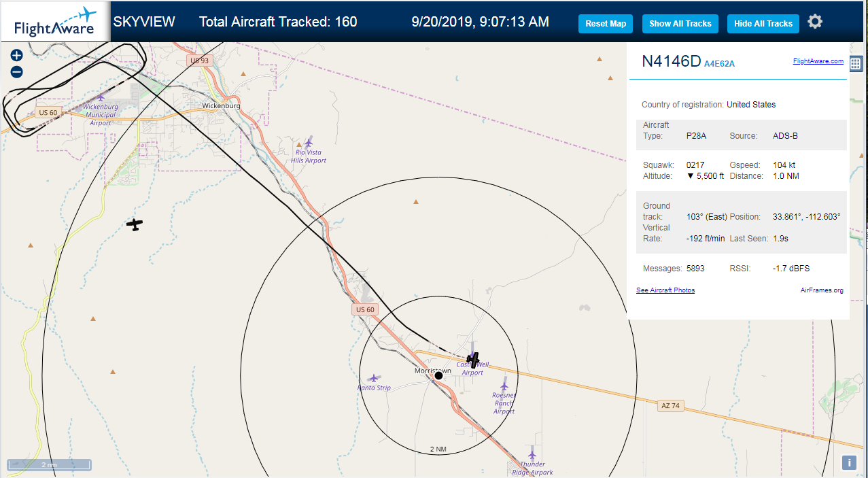Image resolution: width=868 pixels, height=478 pixels.
Task: Click the distance value 1.0 NM
Action: pos(786,176)
